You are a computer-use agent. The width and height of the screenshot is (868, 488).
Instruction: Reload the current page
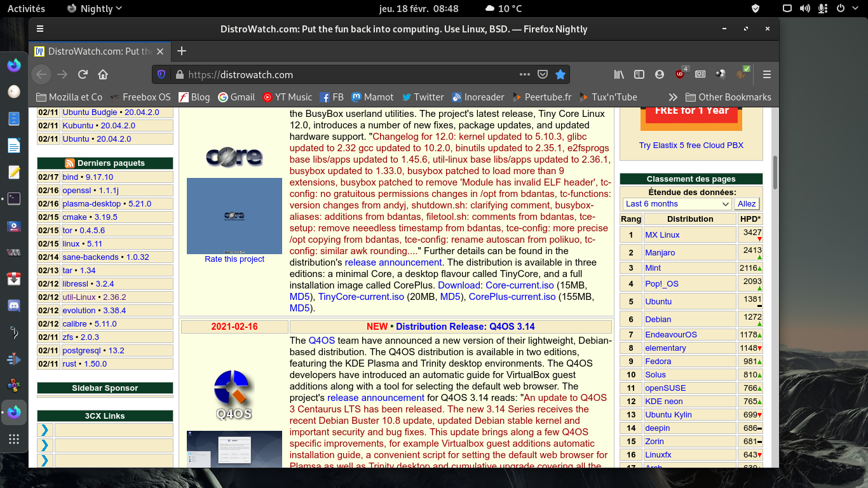pos(83,74)
